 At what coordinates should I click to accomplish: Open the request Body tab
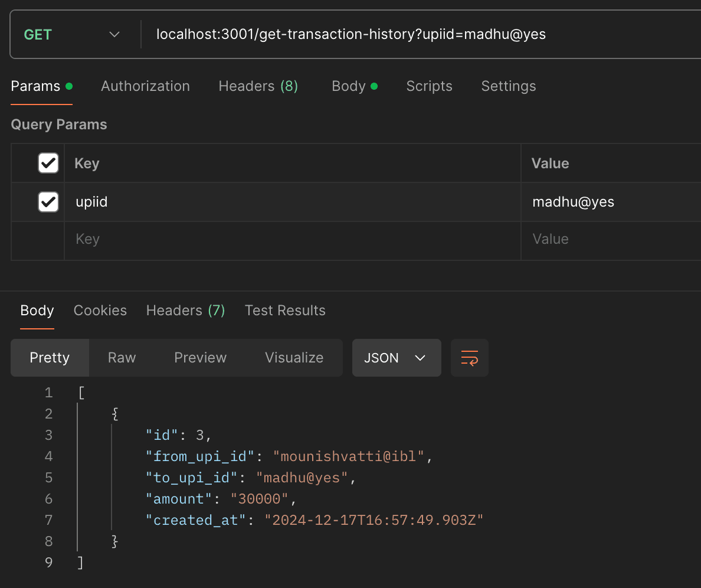point(354,86)
